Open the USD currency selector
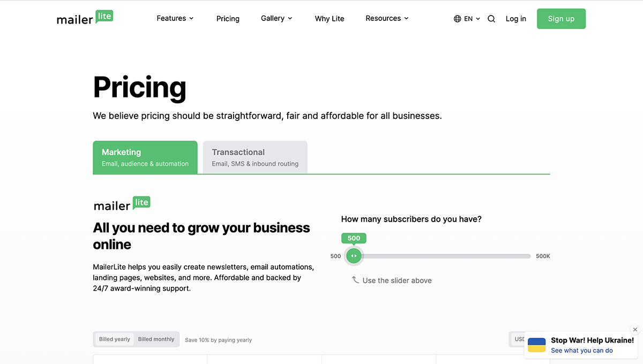 (517, 339)
